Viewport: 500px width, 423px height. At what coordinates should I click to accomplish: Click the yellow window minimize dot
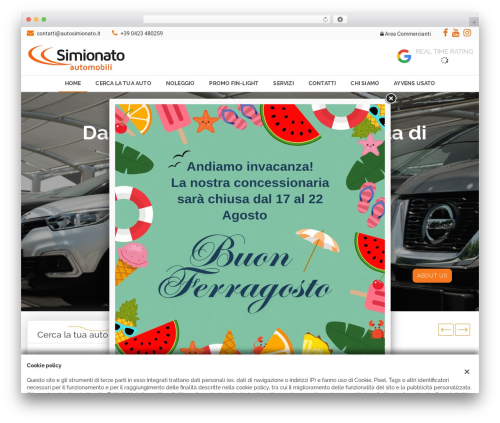(36, 19)
